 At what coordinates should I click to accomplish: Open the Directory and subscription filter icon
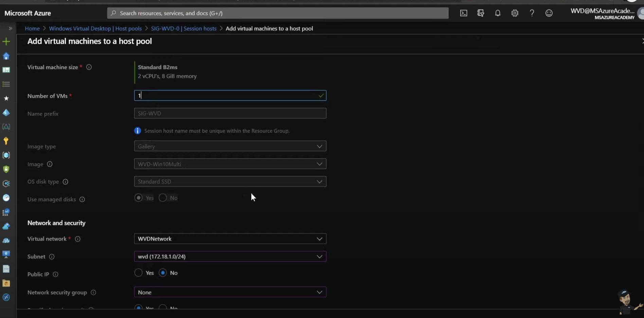tap(481, 13)
